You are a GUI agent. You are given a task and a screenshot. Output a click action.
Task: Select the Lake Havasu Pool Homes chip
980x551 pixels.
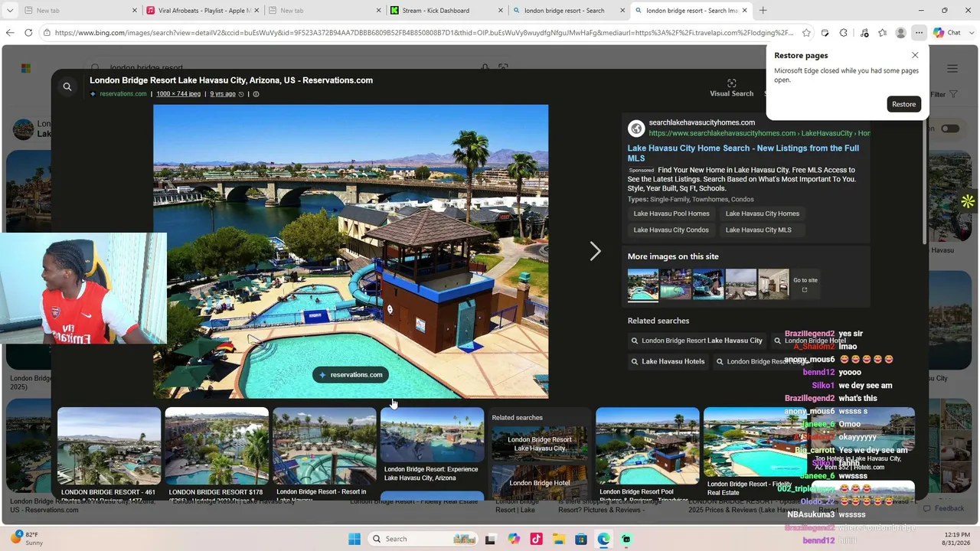click(x=671, y=214)
